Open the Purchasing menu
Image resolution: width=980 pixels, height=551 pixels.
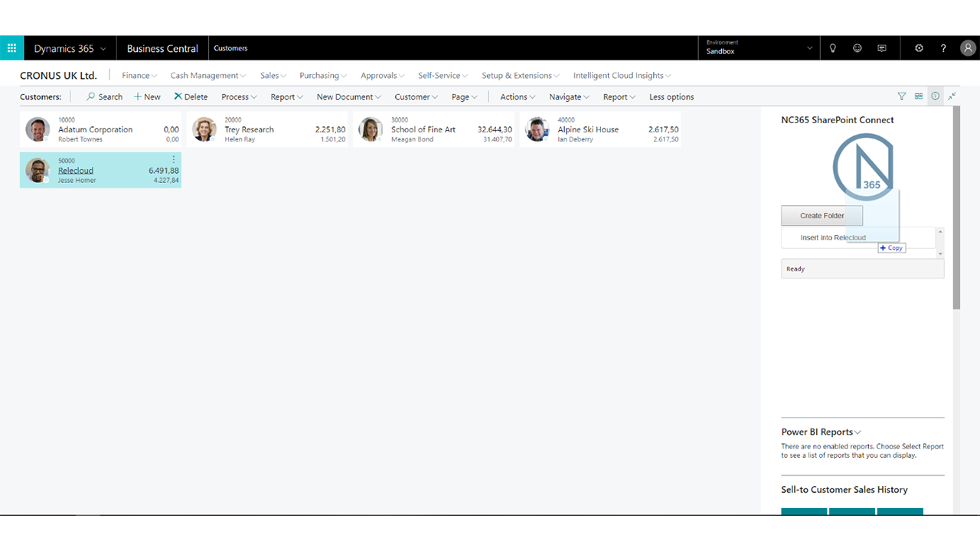pyautogui.click(x=323, y=76)
